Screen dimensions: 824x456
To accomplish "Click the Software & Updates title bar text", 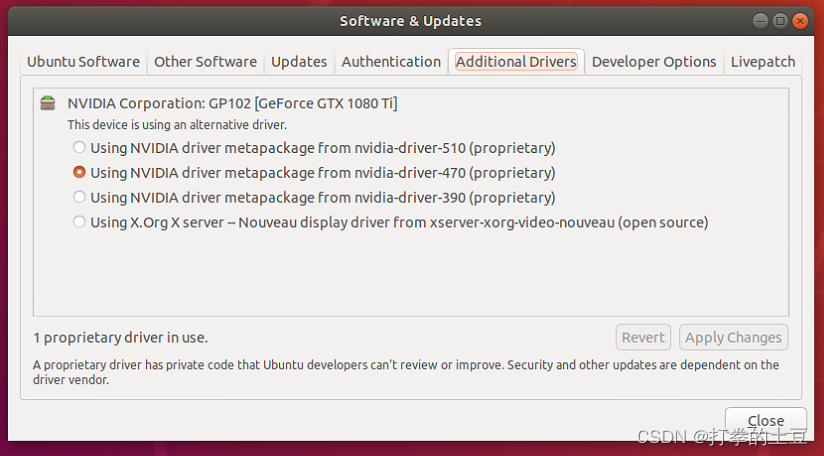I will (410, 21).
